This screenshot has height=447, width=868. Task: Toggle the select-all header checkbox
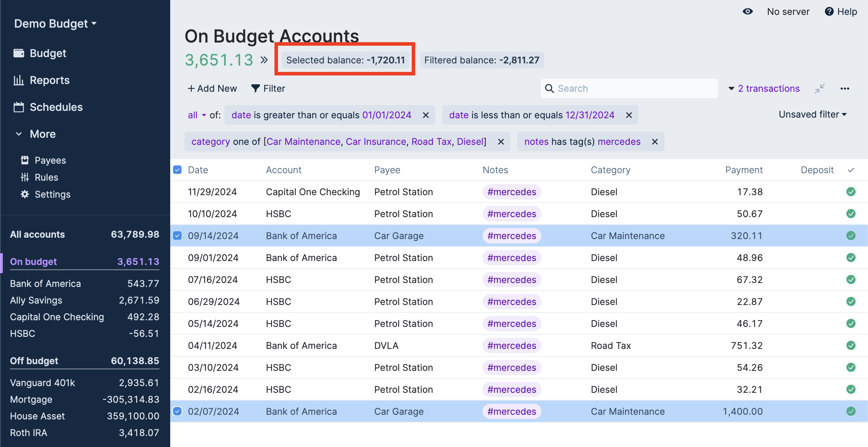(177, 170)
